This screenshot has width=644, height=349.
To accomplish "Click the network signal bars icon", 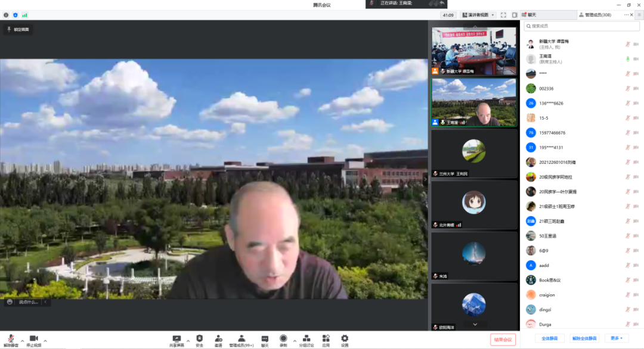I will click(x=24, y=15).
